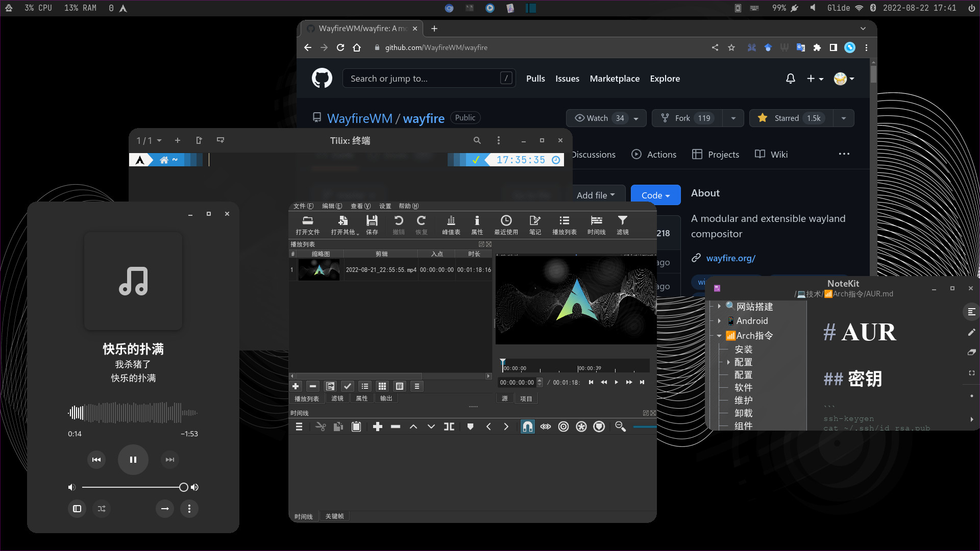Open the Fork dropdown arrow

(733, 118)
